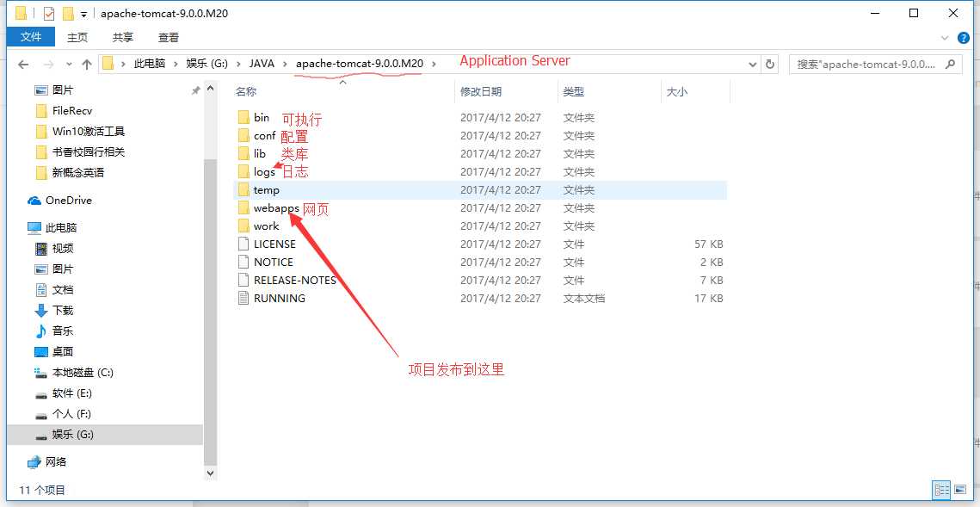This screenshot has width=980, height=507.
Task: Expand breadcrumb arrow after apache-tomcat-9.0.0.M20
Action: [435, 64]
